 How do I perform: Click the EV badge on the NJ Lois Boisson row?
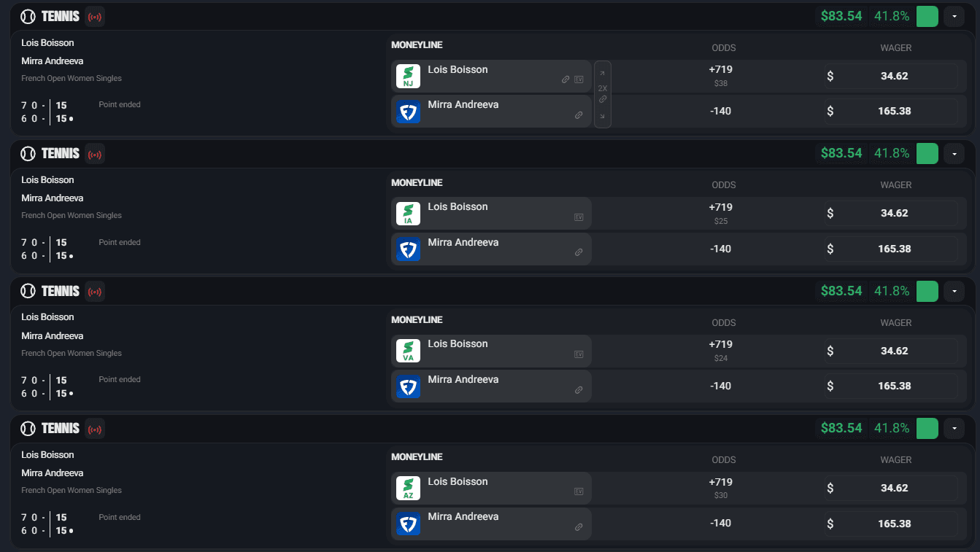click(x=579, y=79)
